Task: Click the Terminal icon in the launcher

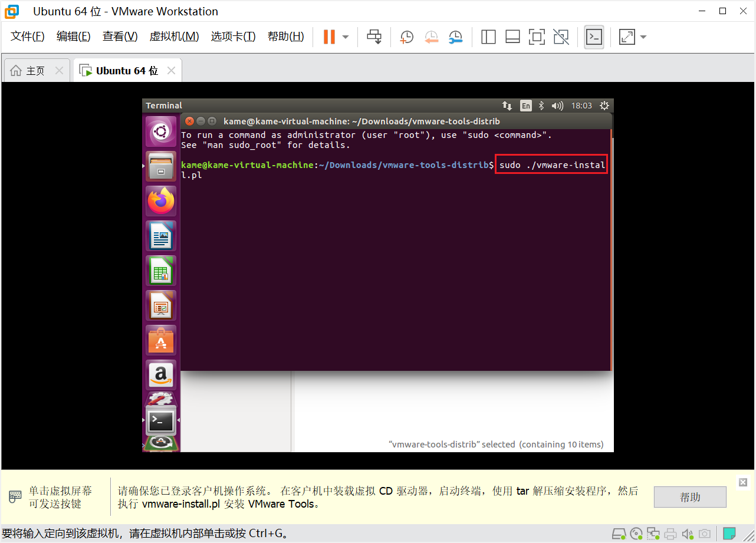Action: [x=161, y=420]
